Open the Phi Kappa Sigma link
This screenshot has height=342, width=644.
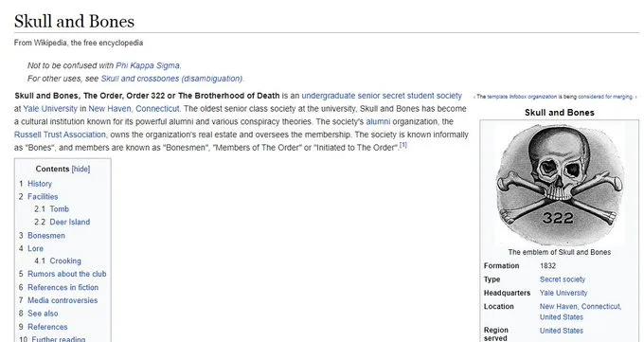click(x=148, y=65)
